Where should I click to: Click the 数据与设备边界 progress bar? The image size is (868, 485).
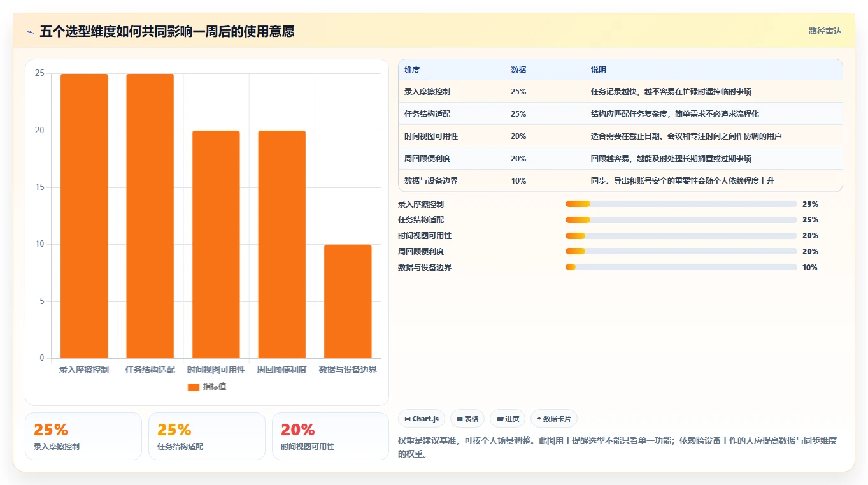coord(681,268)
